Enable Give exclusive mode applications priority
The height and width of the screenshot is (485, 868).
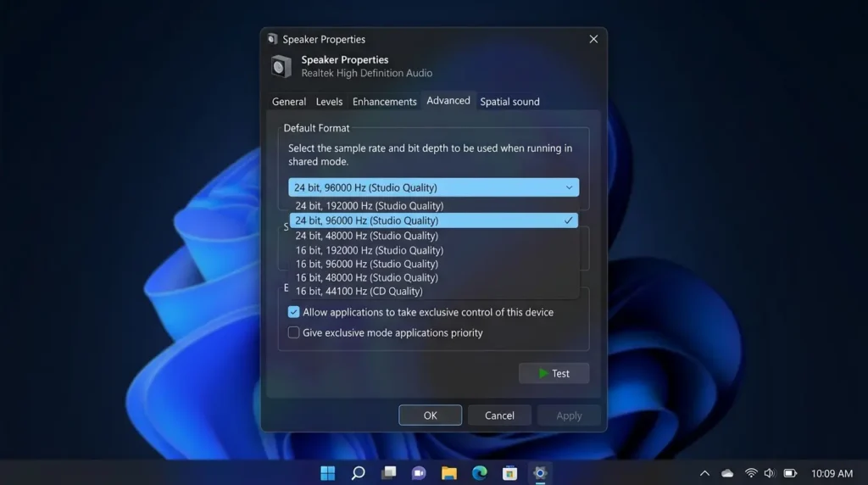pyautogui.click(x=293, y=332)
